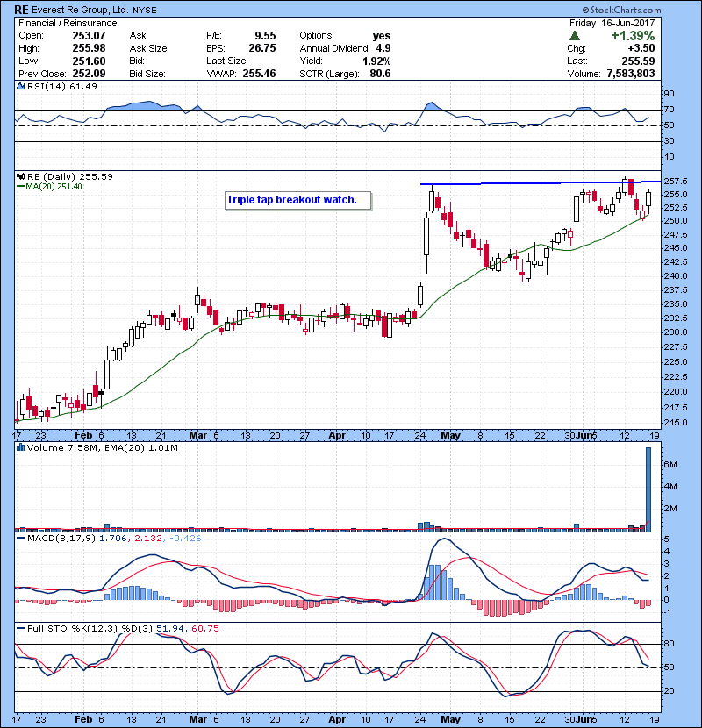Click the MA(20) green legend line
Viewport: 702px width, 728px height.
coord(20,187)
